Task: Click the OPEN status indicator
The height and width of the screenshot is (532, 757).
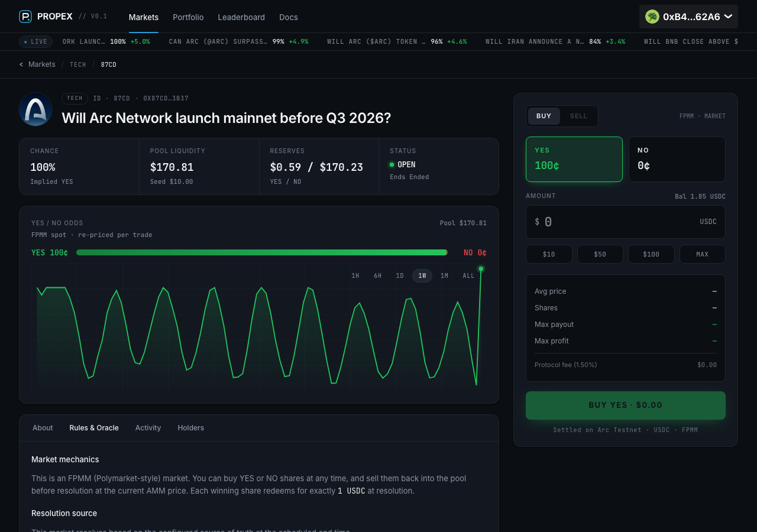Action: pos(403,165)
